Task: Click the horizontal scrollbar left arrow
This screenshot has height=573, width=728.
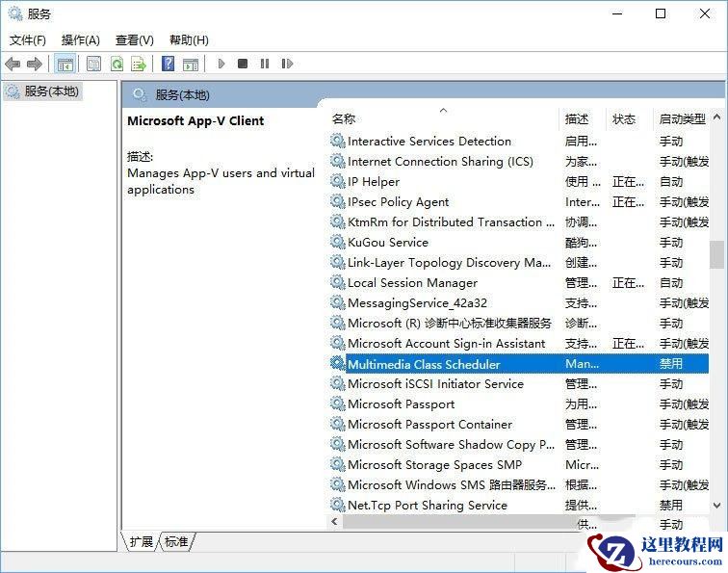Action: point(334,521)
